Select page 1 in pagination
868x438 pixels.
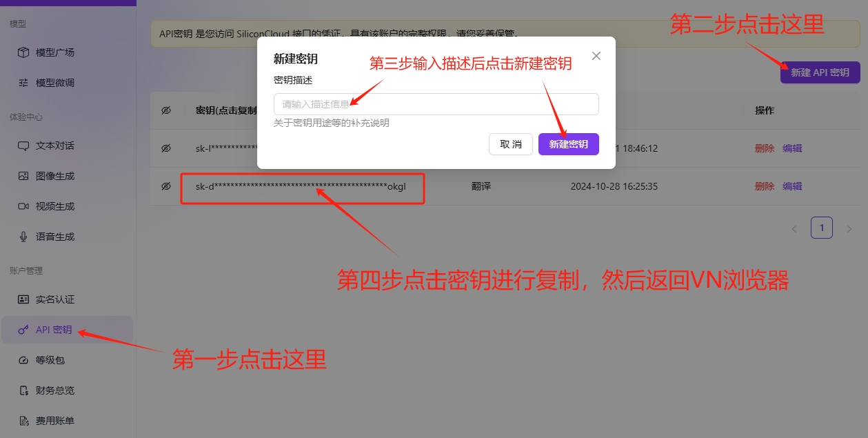coord(821,228)
